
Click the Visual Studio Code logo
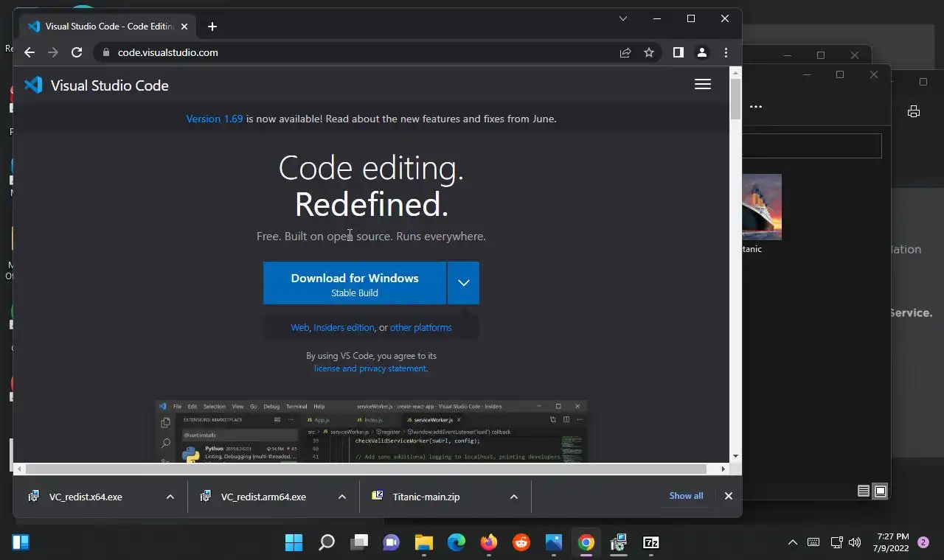(96, 85)
